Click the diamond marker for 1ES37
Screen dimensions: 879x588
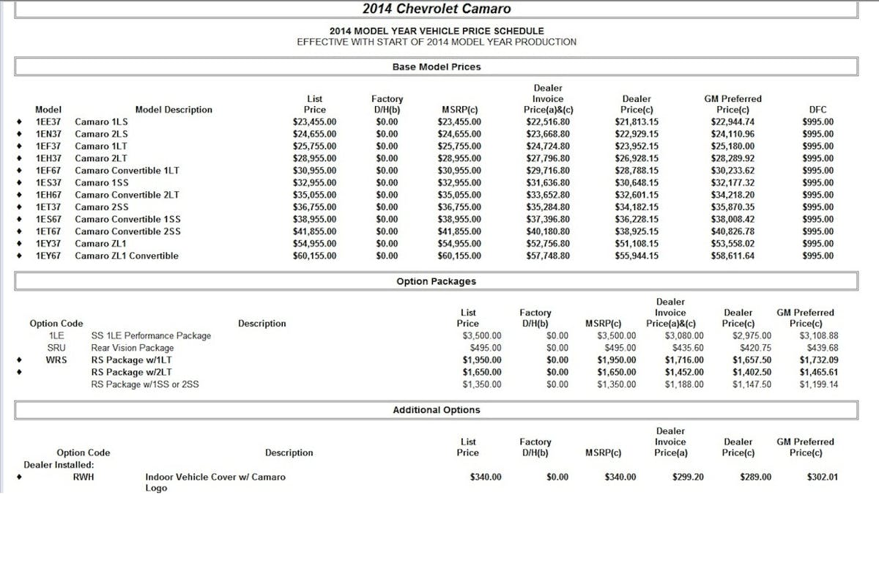(x=18, y=183)
